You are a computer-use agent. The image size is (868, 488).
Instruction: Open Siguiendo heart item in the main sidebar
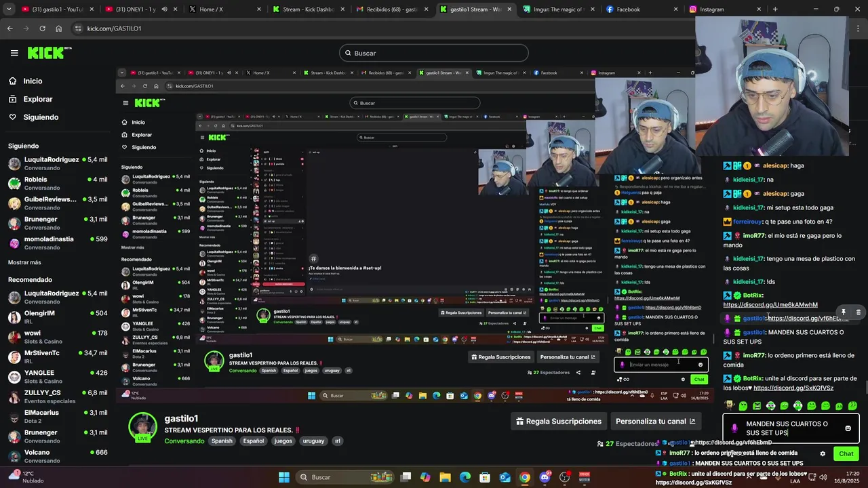pos(41,117)
